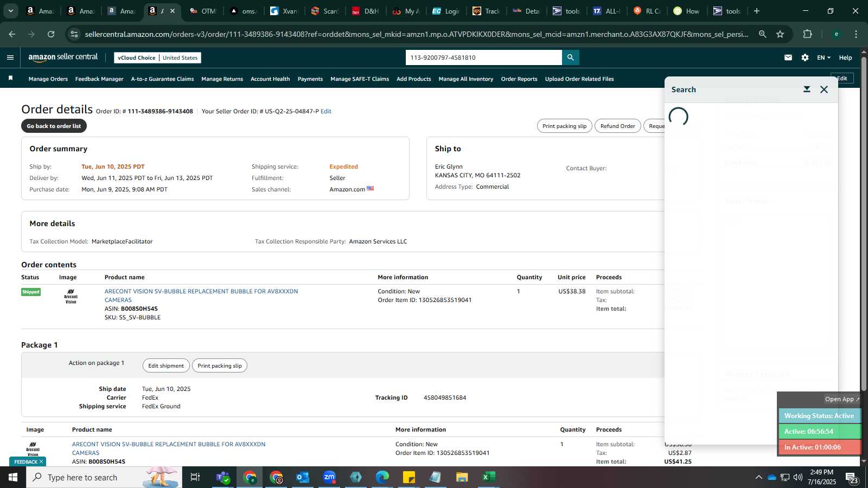Open Sticky Notes from taskbar

coord(409,477)
